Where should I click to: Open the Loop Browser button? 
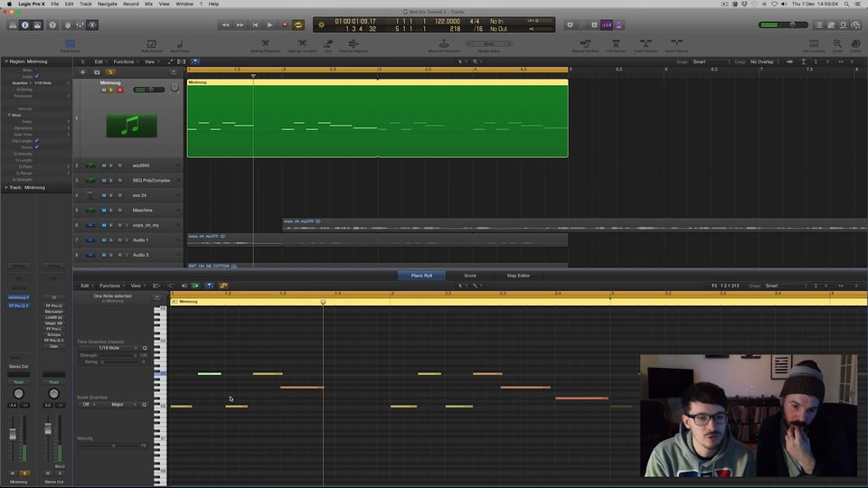click(844, 25)
